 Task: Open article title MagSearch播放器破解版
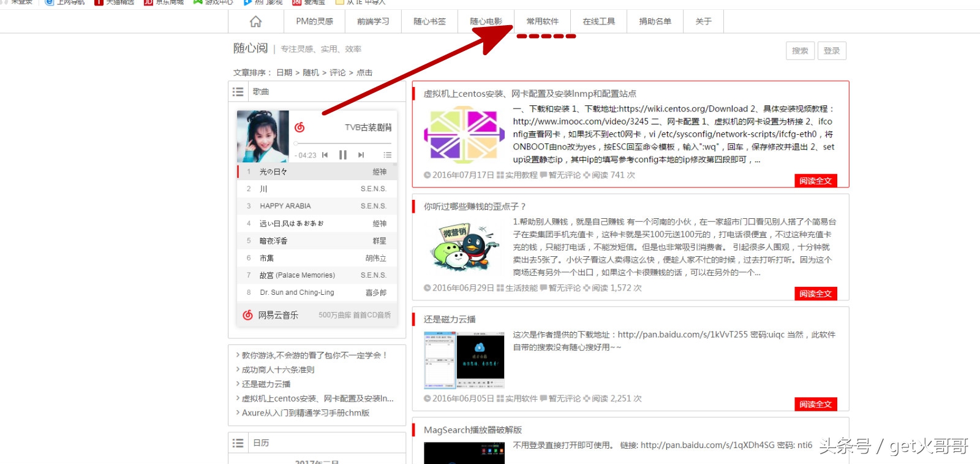[x=473, y=430]
